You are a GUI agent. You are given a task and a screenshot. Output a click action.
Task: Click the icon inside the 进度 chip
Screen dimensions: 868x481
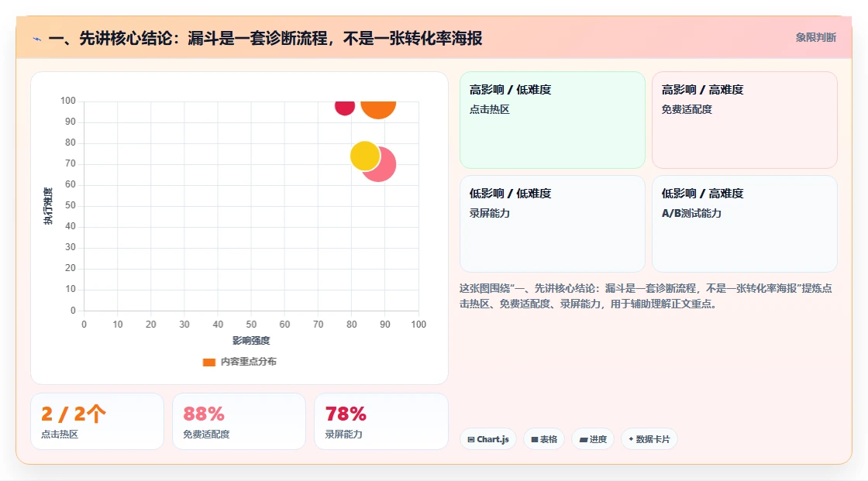click(x=584, y=439)
